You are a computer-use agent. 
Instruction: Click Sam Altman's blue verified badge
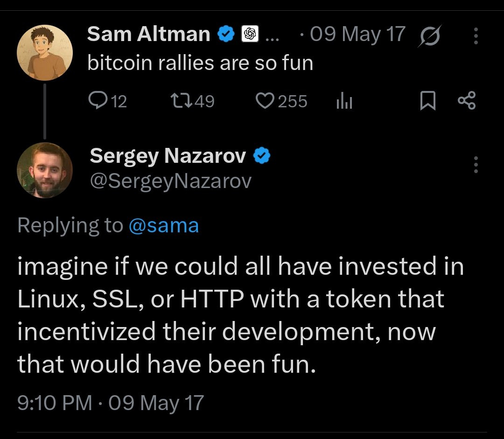pyautogui.click(x=226, y=34)
